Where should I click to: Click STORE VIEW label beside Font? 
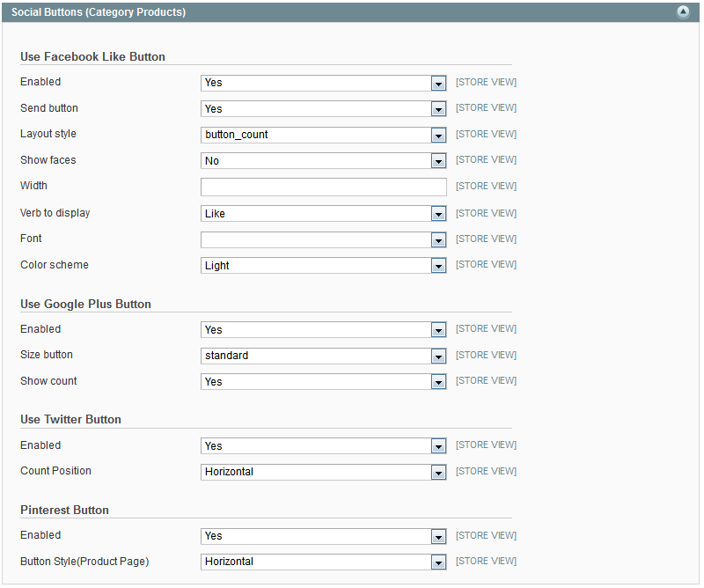coord(486,239)
